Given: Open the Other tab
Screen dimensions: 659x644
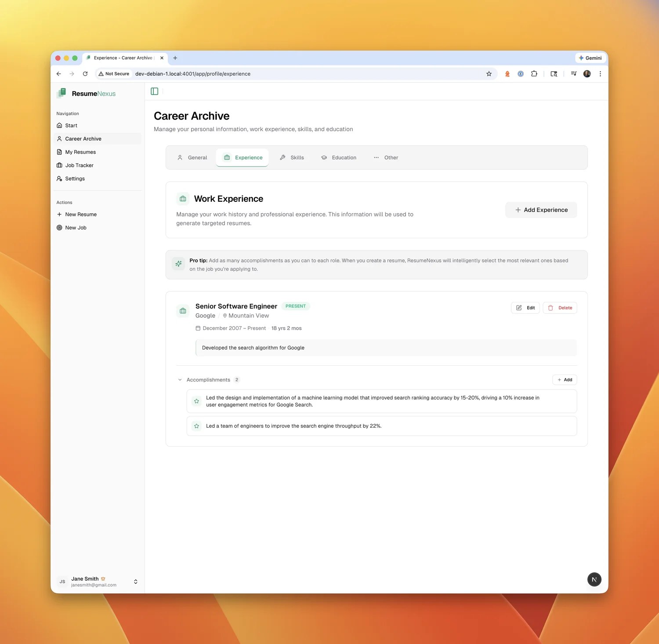Looking at the screenshot, I should [x=386, y=157].
